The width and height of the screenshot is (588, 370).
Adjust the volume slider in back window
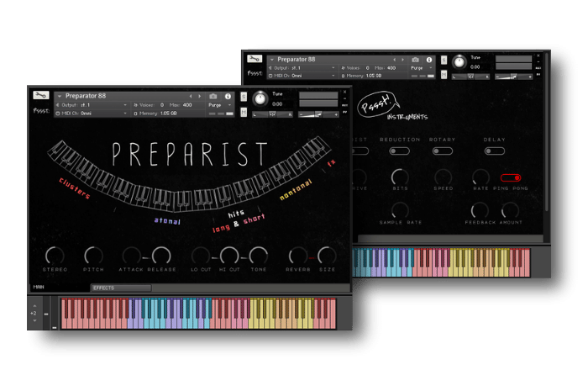point(514,77)
